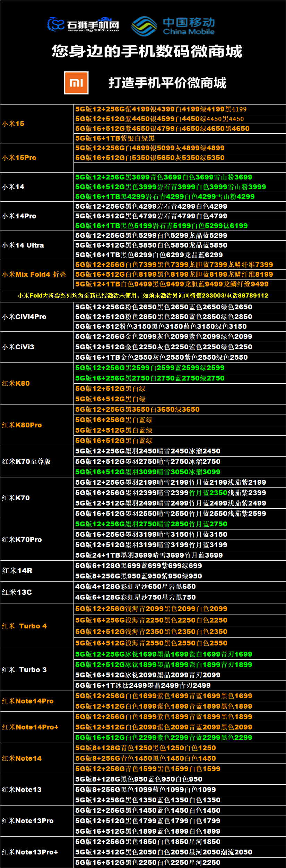The image size is (286, 868).
Task: Click the '红米 Turbo 4' model name cell
Action: click(x=37, y=626)
